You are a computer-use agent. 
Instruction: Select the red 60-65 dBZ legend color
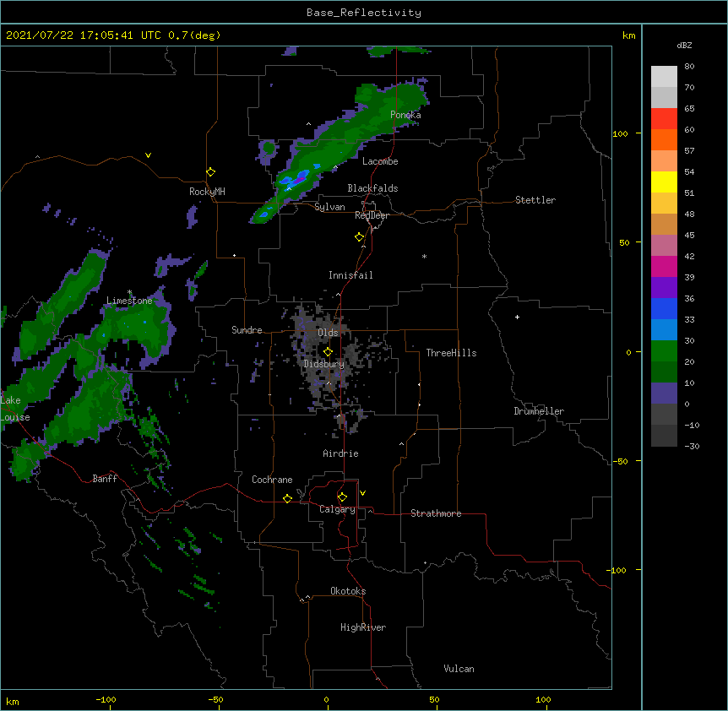tap(664, 118)
